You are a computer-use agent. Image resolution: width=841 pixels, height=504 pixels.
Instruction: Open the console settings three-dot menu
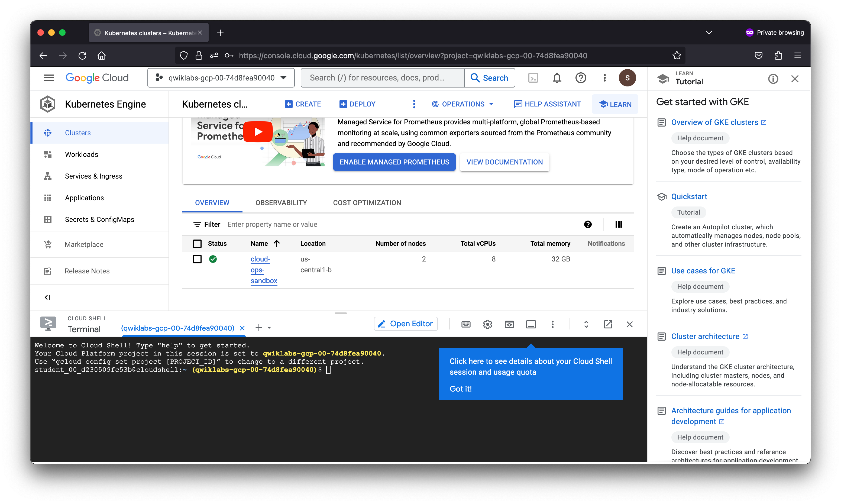(x=604, y=78)
